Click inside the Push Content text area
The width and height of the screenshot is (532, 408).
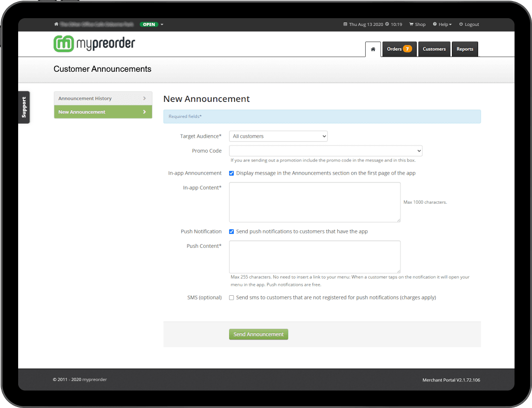(x=314, y=256)
